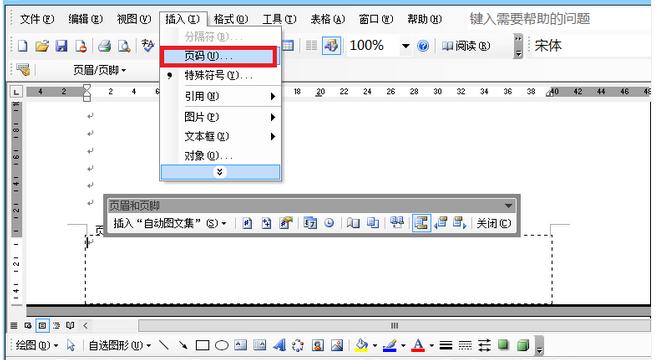Screen dimensions: 656x360
Task: Print the document using the printer icon
Action: click(104, 46)
